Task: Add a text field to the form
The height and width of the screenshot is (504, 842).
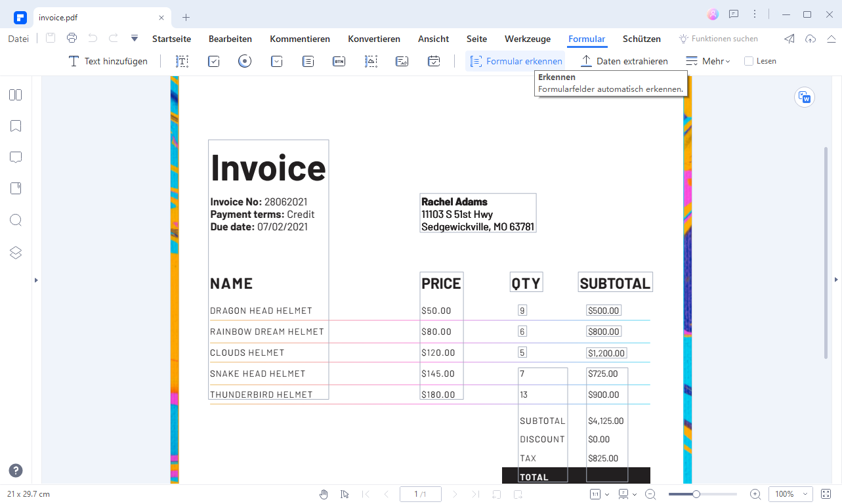Action: [182, 61]
